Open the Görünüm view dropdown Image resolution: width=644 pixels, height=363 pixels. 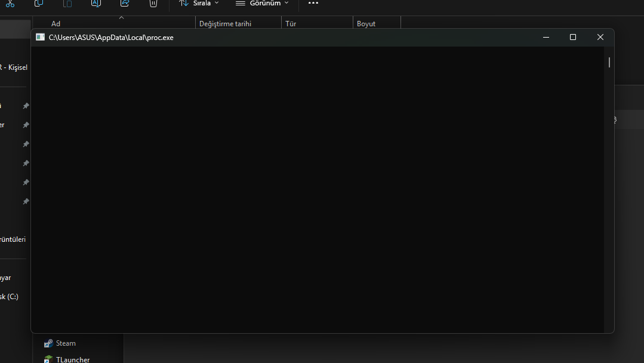tap(262, 4)
